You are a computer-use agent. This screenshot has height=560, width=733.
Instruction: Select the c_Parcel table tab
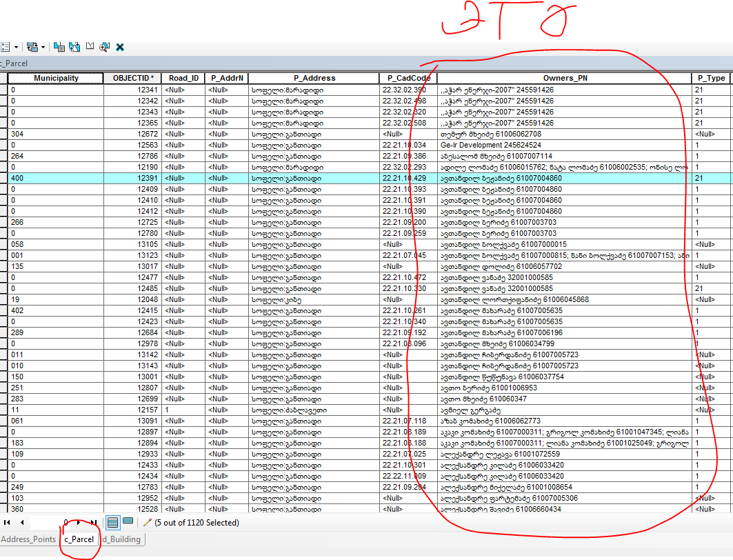click(x=79, y=539)
